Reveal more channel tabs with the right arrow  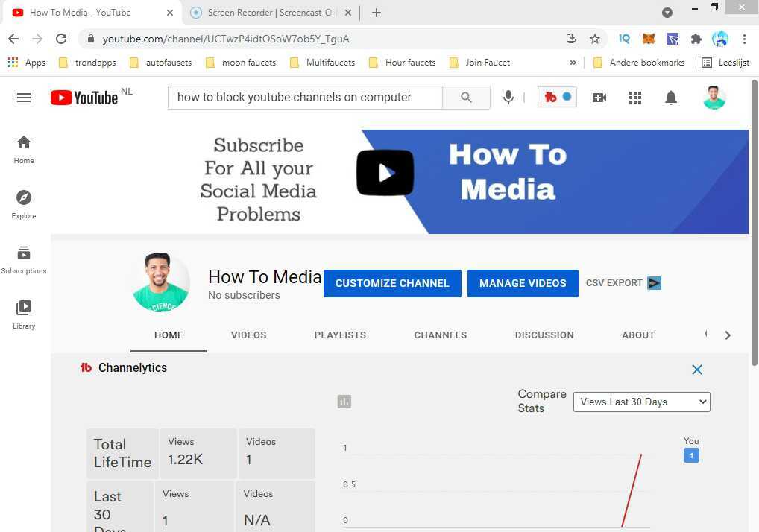point(727,335)
